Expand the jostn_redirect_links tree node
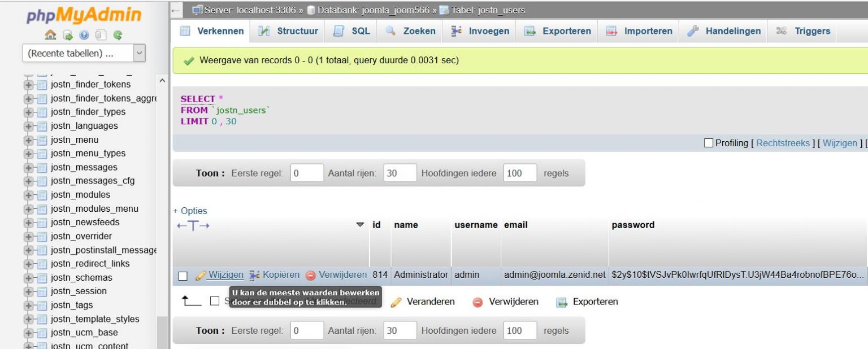The height and width of the screenshot is (349, 868). click(x=29, y=264)
